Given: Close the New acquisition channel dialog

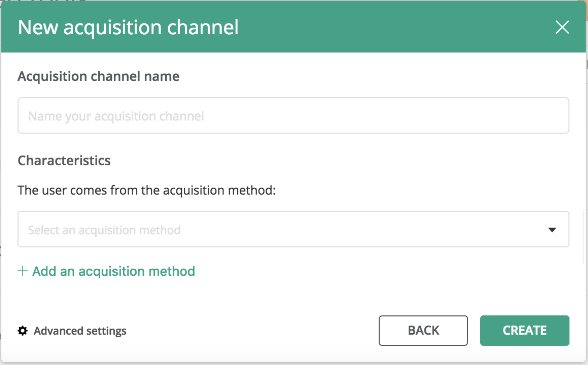Looking at the screenshot, I should 562,27.
